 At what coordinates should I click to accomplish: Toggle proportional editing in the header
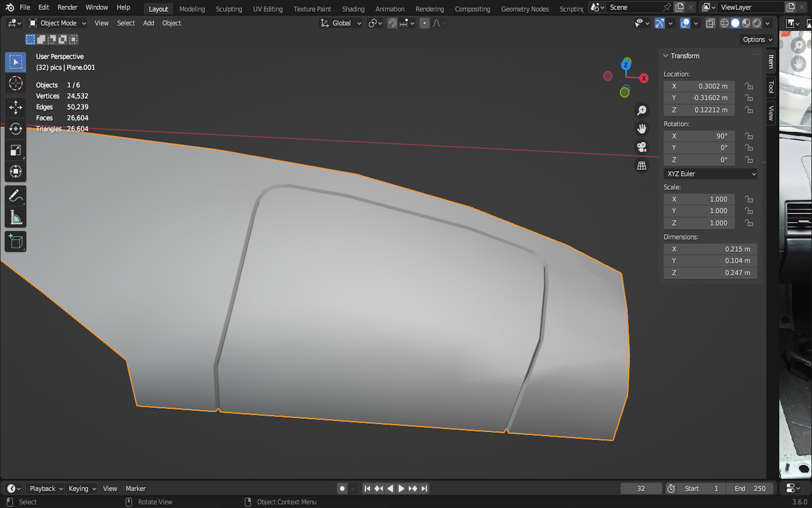point(425,23)
